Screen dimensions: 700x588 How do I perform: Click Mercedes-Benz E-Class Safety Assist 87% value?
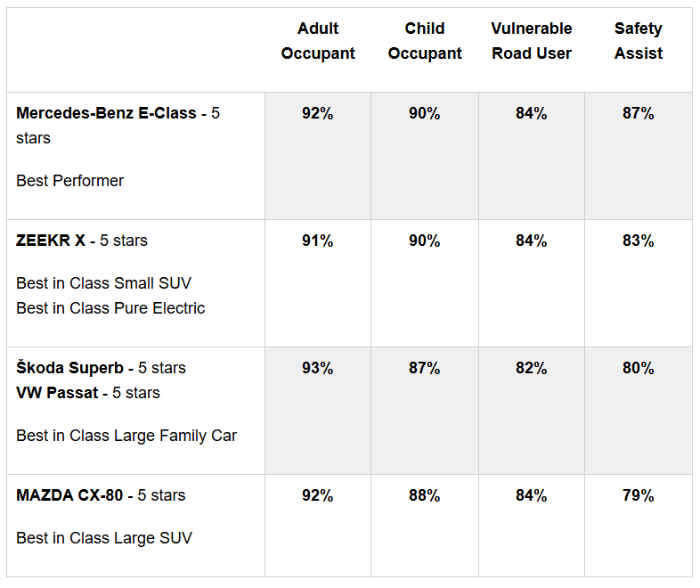pos(639,113)
